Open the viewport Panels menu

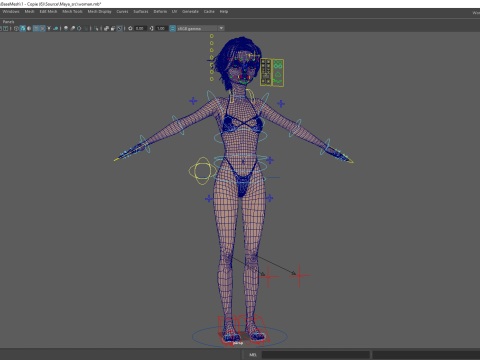8,22
